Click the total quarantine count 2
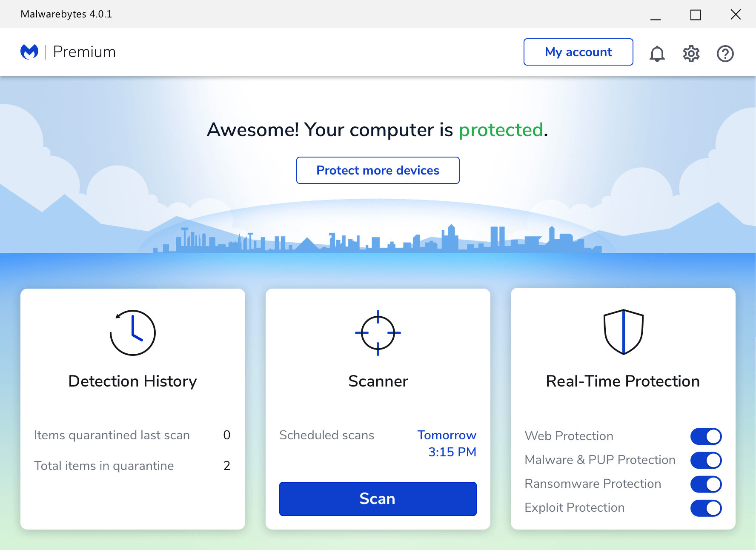 227,466
